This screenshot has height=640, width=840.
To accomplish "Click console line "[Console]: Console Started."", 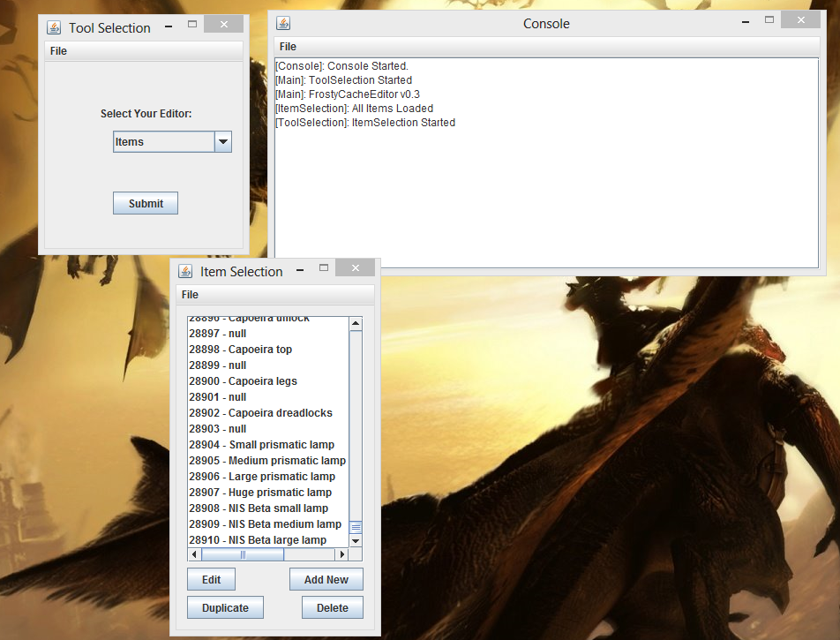I will [341, 66].
